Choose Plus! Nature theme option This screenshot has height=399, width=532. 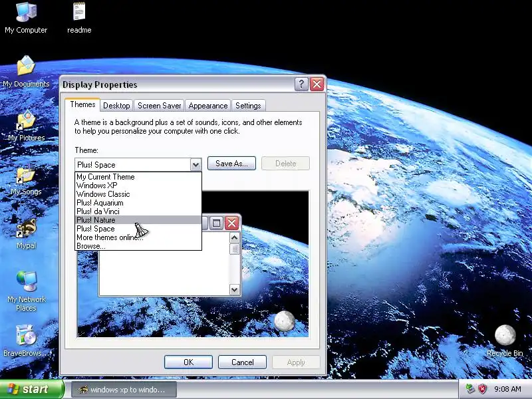138,220
